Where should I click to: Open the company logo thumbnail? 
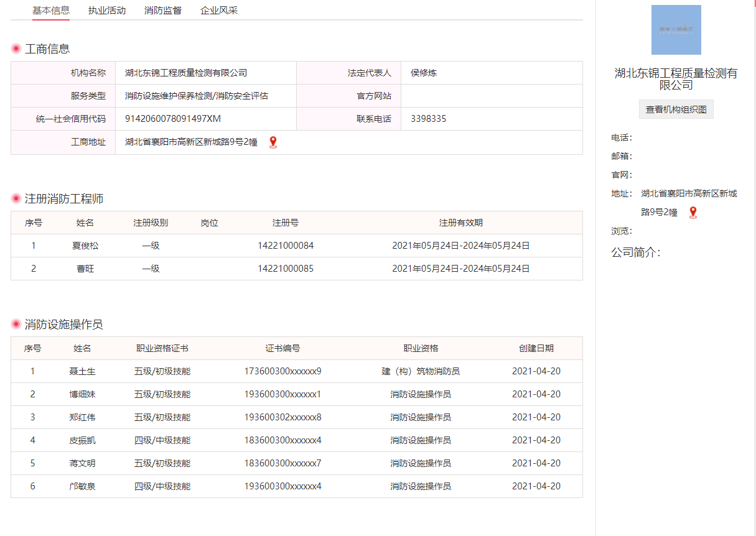click(x=676, y=30)
